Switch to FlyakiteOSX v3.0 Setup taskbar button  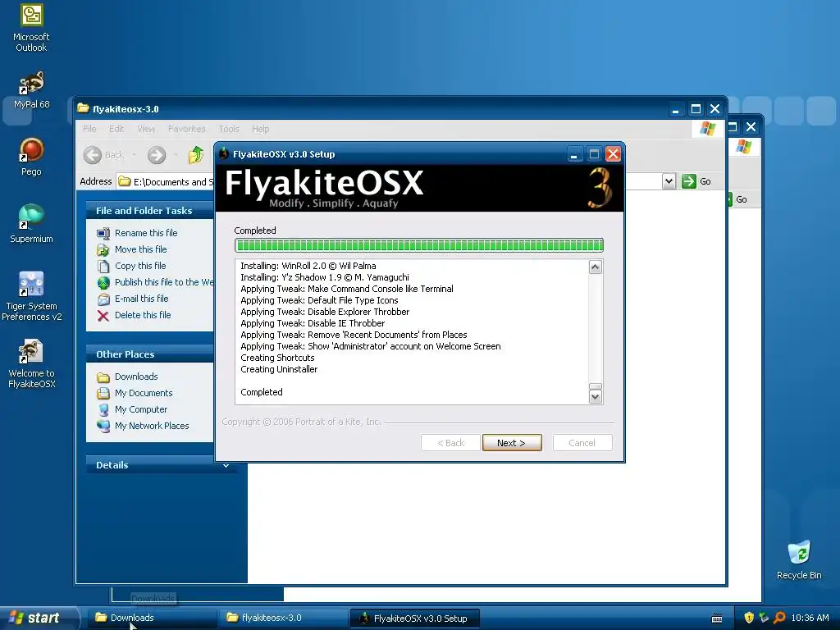pos(414,619)
